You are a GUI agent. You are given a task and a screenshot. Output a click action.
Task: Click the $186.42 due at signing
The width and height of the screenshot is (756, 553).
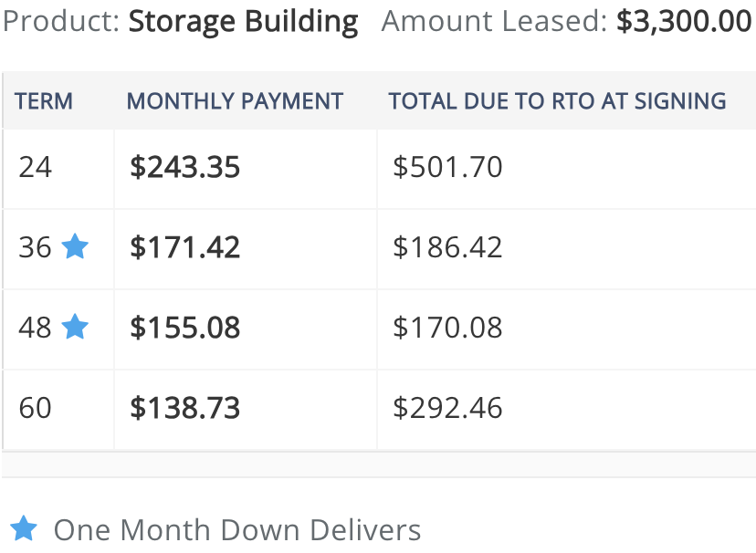coord(447,247)
